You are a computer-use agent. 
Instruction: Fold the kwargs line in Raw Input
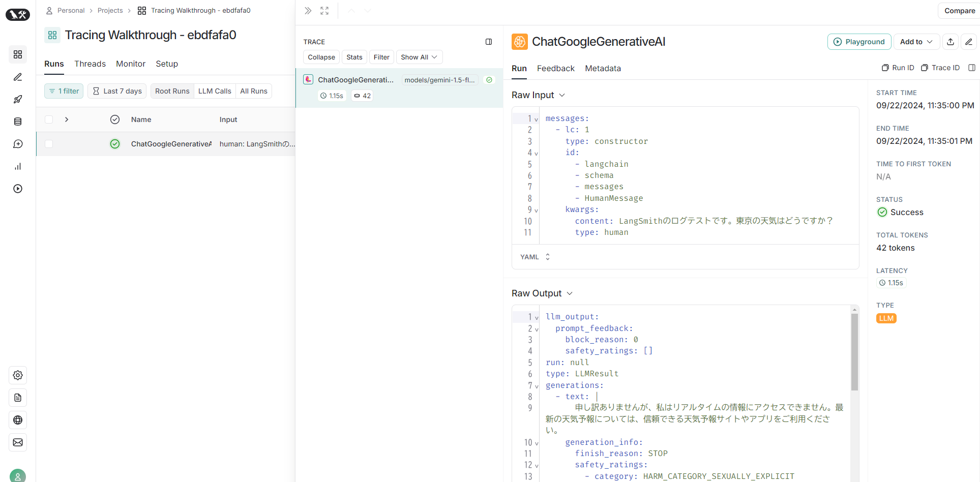click(x=536, y=210)
